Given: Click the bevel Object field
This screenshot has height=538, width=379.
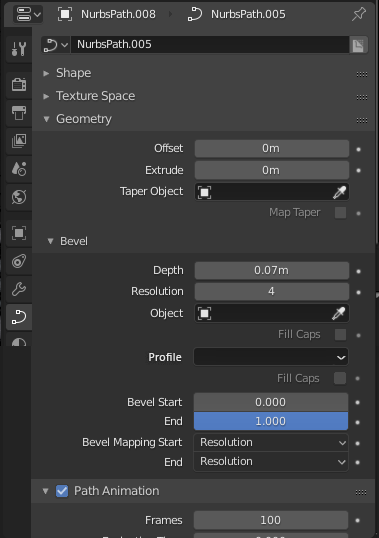Looking at the screenshot, I should [x=272, y=313].
